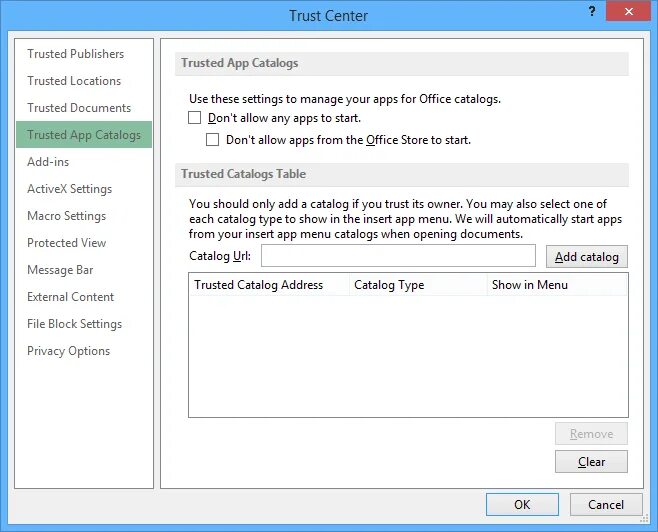Confirm changes with OK

tap(522, 504)
